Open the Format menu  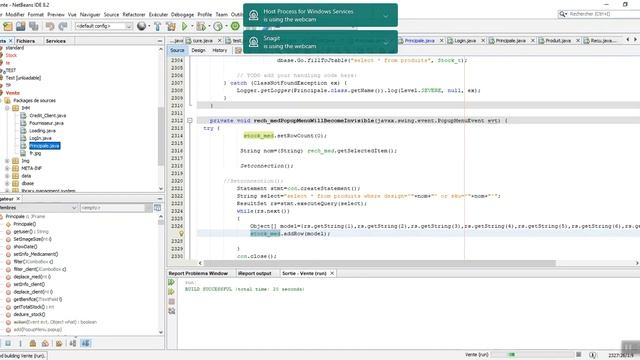[36, 14]
